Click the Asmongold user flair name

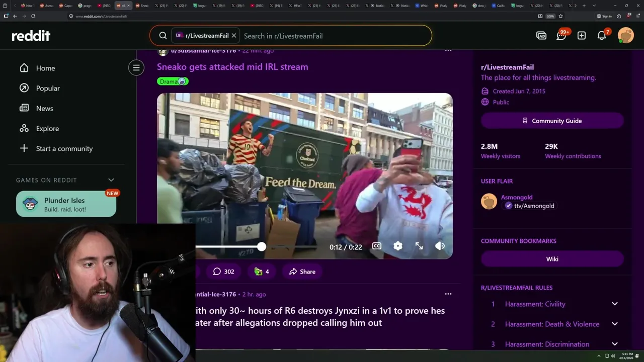point(517,197)
